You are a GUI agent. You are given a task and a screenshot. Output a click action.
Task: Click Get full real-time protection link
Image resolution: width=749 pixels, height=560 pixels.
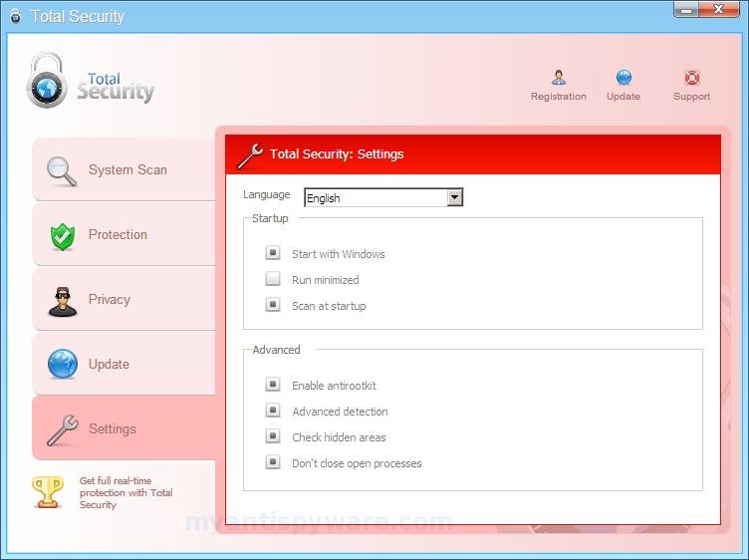(125, 492)
